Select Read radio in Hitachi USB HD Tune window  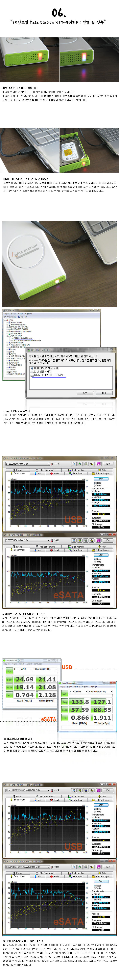pyautogui.click(x=98, y=809)
